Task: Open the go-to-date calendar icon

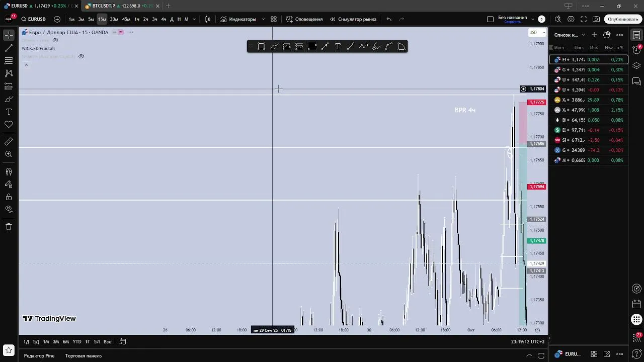Action: coord(122,342)
